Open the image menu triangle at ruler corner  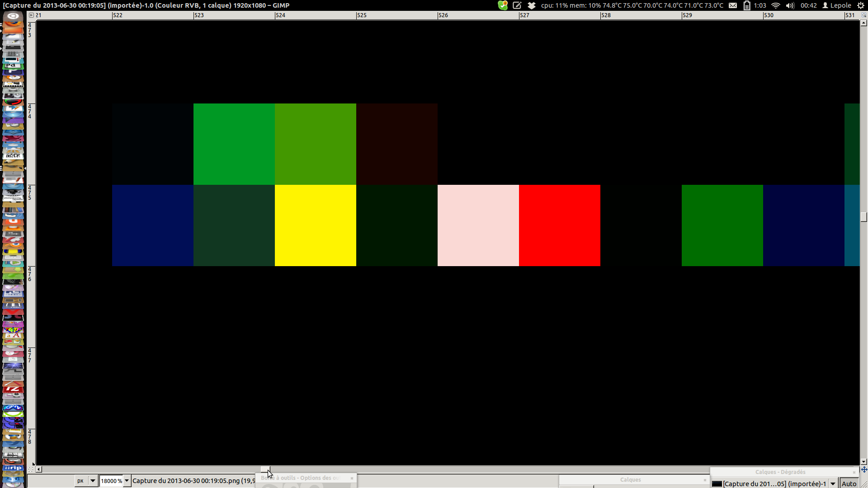tap(31, 15)
